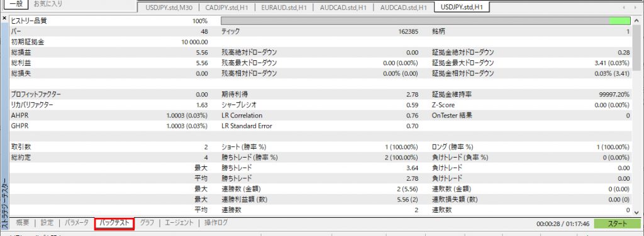
Task: Select the USDJPY.std,H1 chart tab
Action: tap(461, 8)
